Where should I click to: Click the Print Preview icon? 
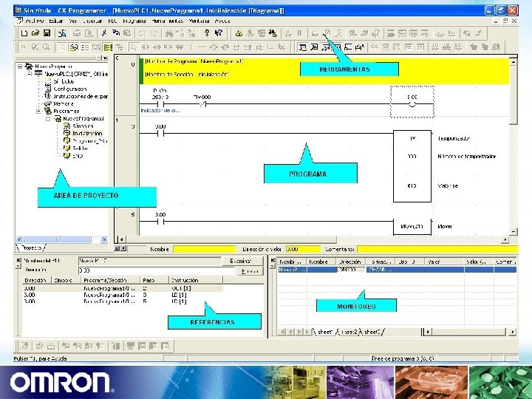[89, 33]
